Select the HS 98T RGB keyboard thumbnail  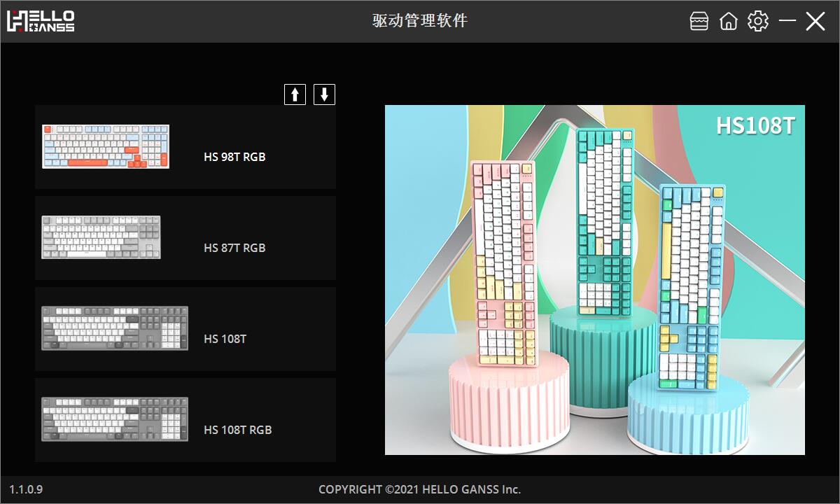pyautogui.click(x=106, y=146)
